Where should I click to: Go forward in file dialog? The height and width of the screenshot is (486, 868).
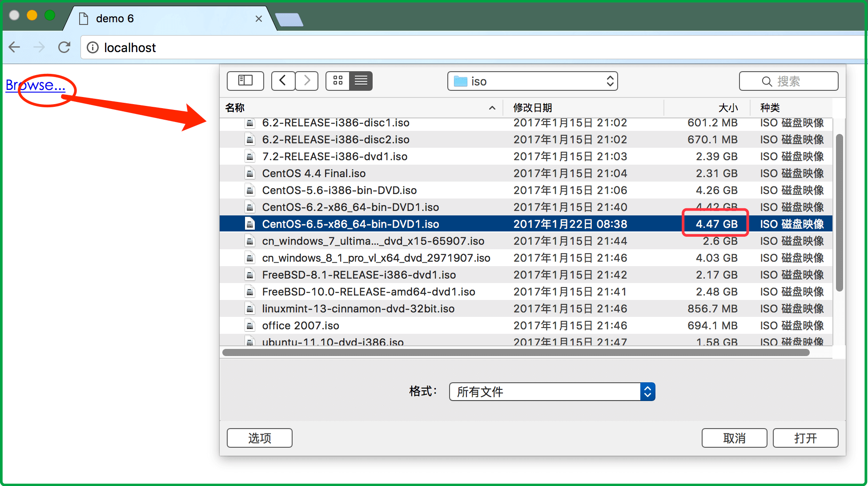[x=307, y=81]
